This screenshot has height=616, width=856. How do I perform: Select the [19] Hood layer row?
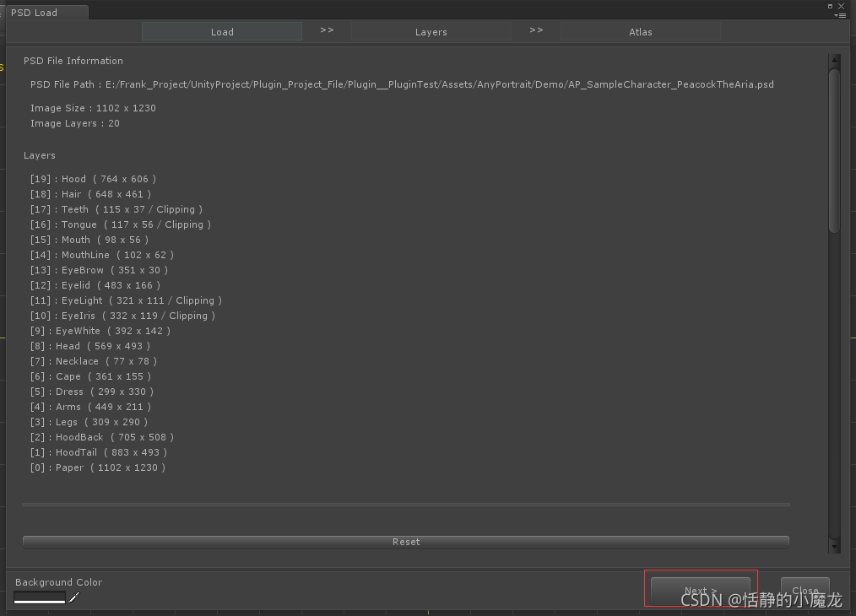[x=93, y=179]
